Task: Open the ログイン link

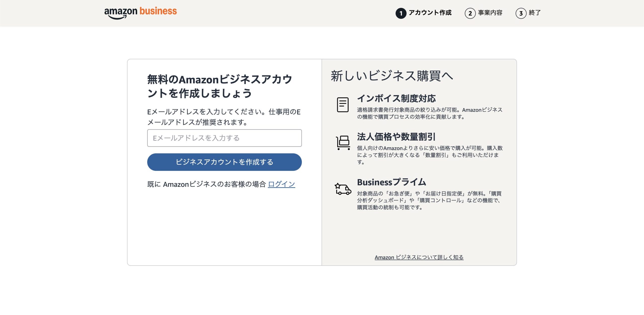Action: coord(281,184)
